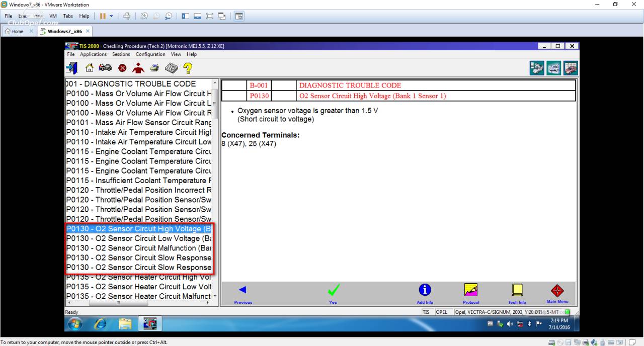Select P0110 Intake Air Temperature Circuit High

(x=139, y=132)
